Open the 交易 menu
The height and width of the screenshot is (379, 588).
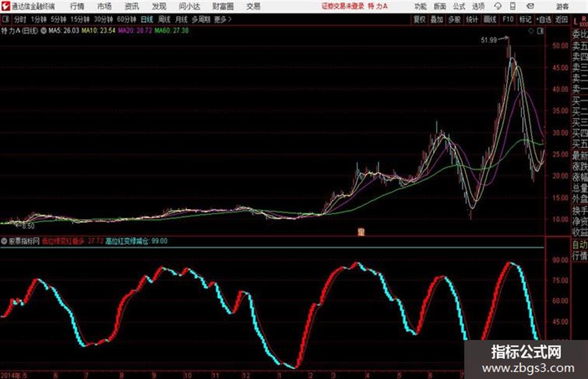[253, 6]
